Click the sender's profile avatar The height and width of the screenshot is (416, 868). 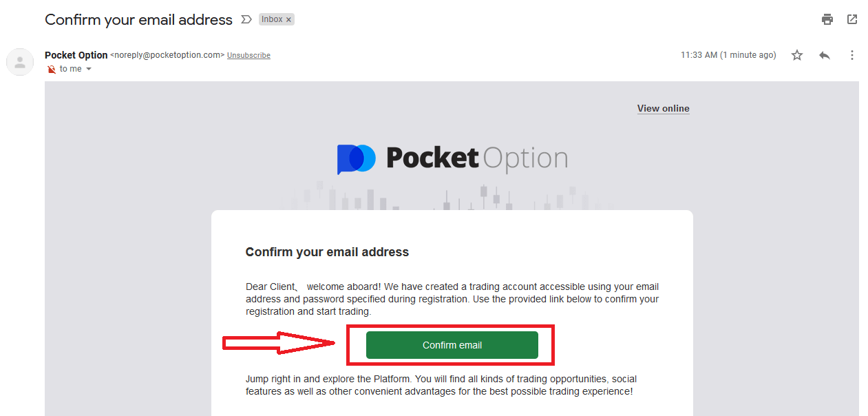20,62
